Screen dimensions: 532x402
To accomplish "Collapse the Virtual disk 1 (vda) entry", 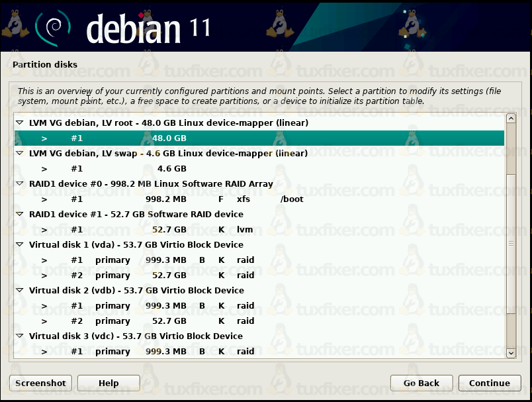I will (19, 245).
